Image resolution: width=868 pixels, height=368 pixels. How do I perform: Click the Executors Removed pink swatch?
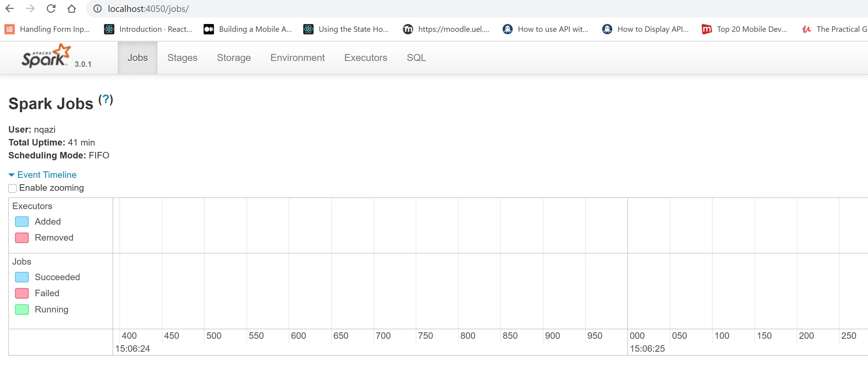[22, 238]
